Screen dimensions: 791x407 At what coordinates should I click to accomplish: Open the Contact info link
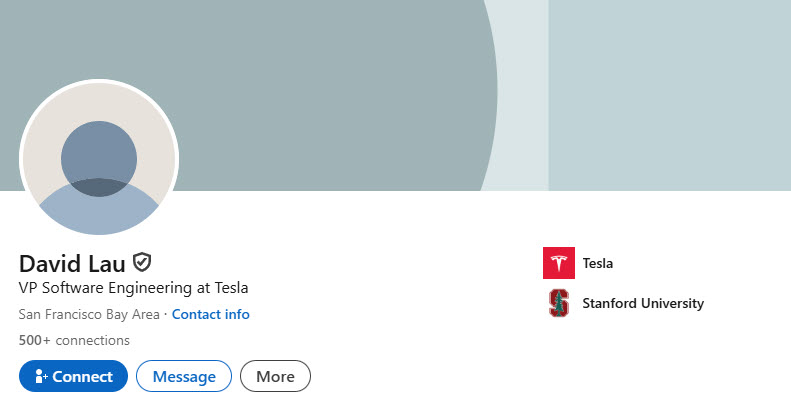[211, 314]
